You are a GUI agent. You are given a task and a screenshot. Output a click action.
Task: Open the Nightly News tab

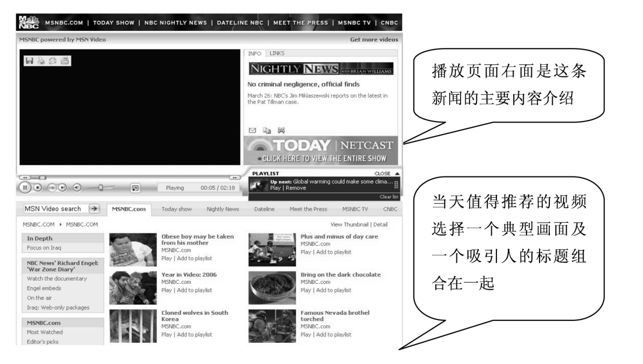tap(223, 209)
